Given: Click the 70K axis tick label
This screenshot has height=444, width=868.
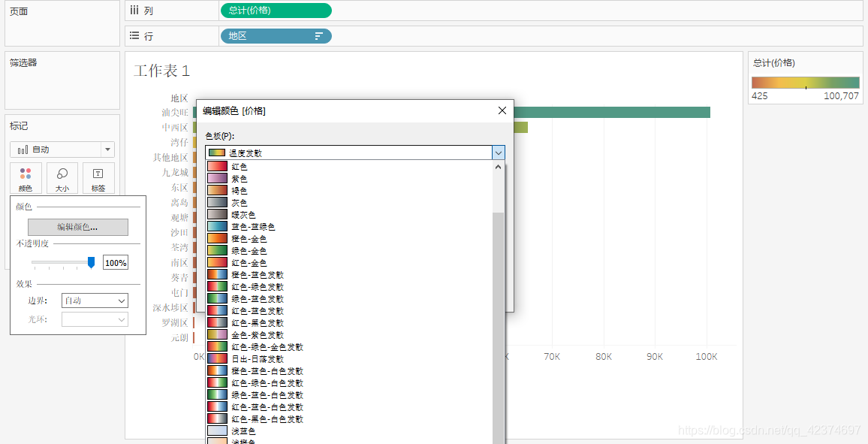Looking at the screenshot, I should 552,357.
